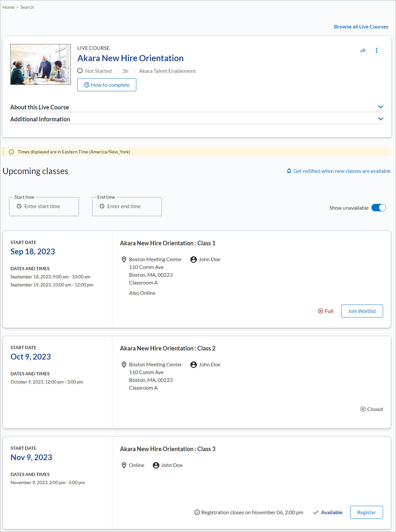
Task: Click the Akara New Hire Orientation : Class 3 heading
Action: 168,449
